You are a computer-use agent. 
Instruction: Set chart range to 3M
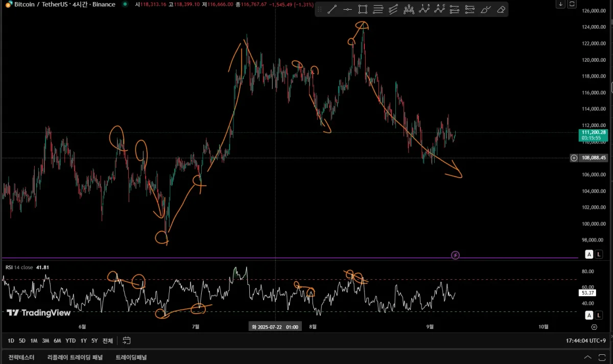(45, 341)
